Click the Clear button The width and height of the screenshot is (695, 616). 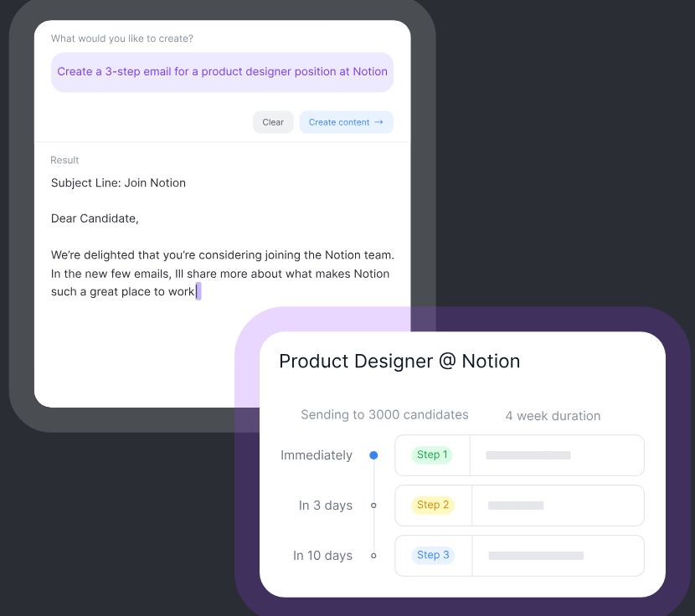point(273,121)
